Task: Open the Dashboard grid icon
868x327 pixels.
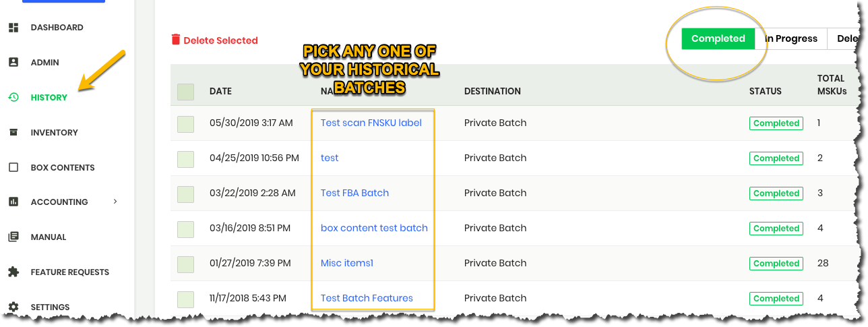Action: click(13, 28)
